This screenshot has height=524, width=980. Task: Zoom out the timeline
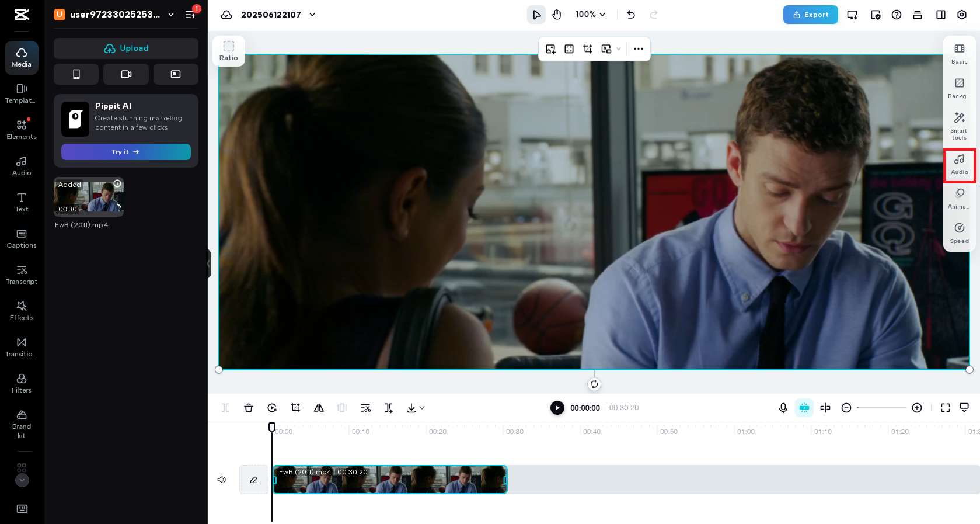pos(846,408)
